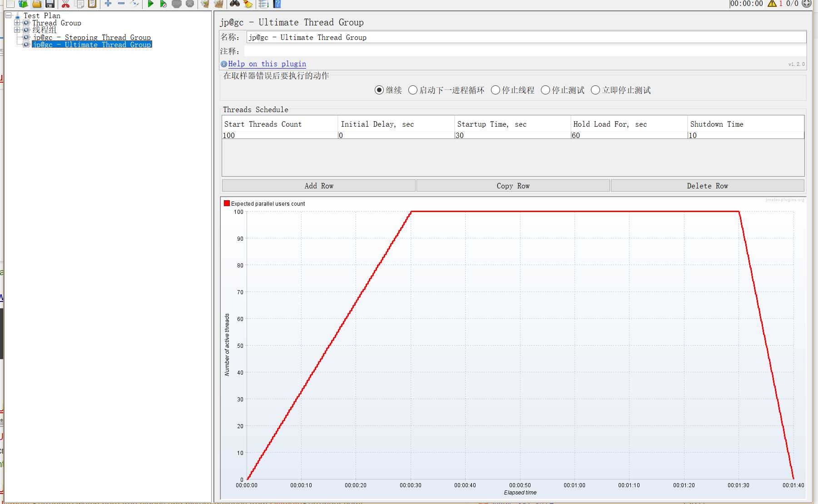Click the Start Threads Count column header

tap(280, 124)
